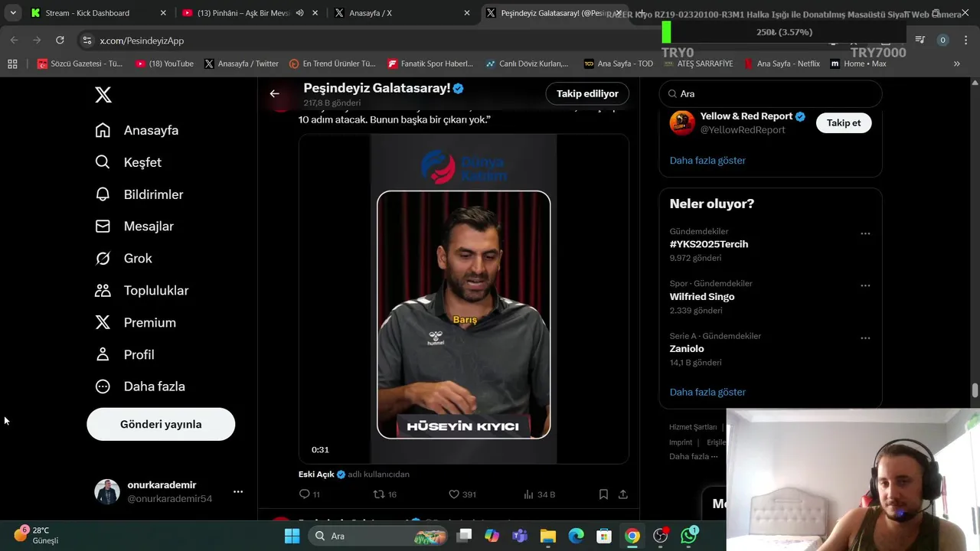Open Keşfet from the X sidebar
This screenshot has width=980, height=551.
click(x=129, y=162)
